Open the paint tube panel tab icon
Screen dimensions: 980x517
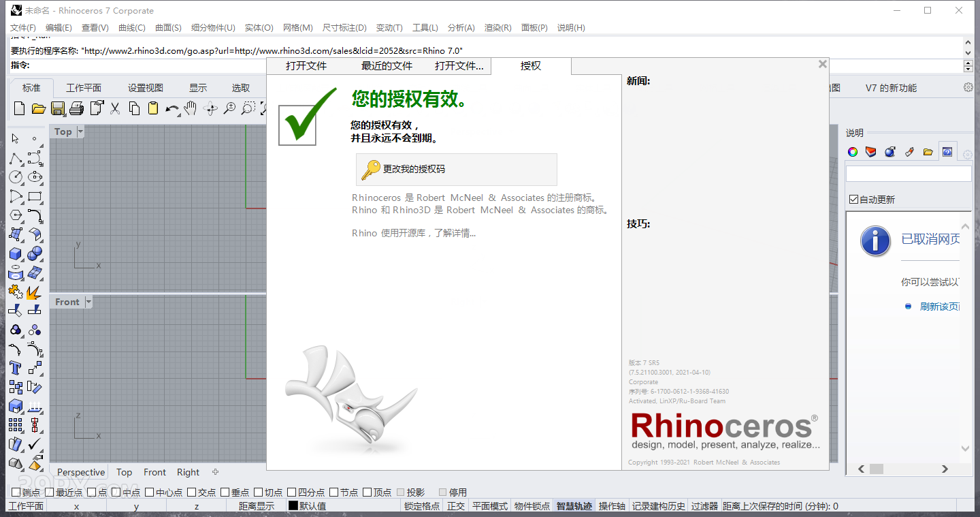click(909, 151)
